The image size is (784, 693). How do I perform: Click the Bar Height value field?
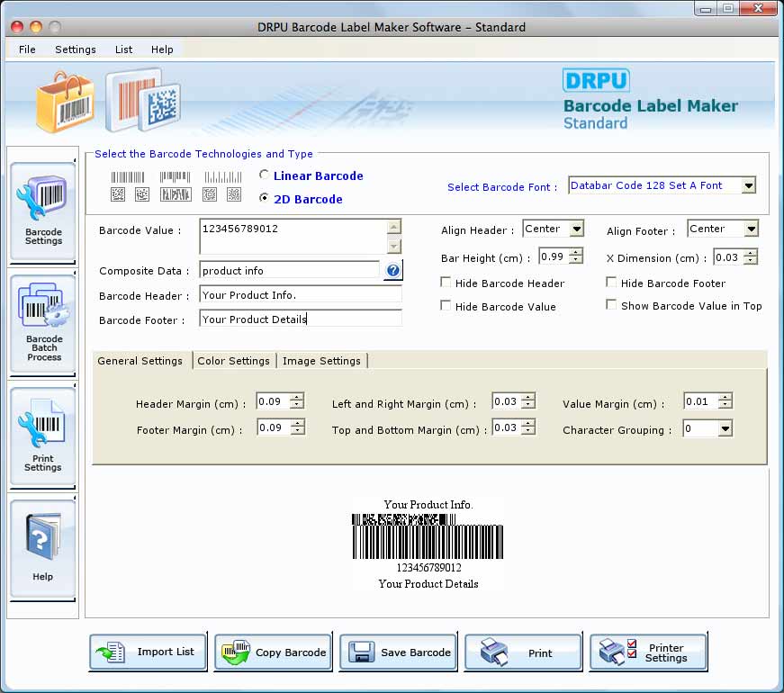tap(554, 256)
